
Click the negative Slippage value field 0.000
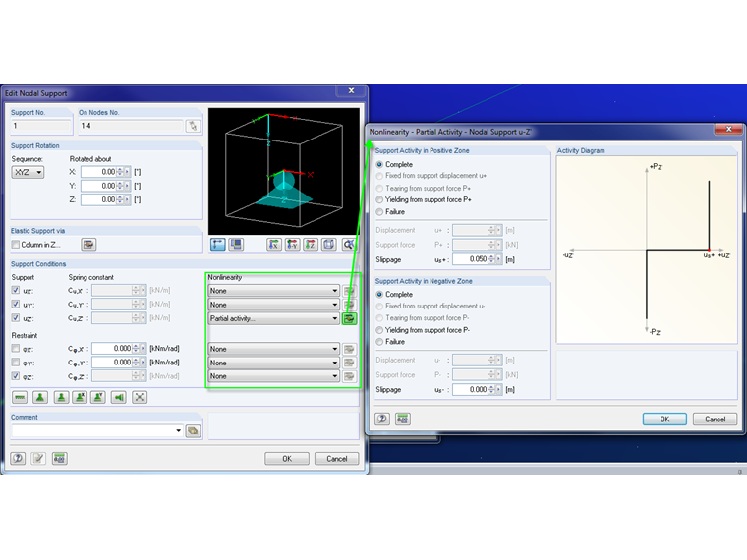click(x=471, y=389)
